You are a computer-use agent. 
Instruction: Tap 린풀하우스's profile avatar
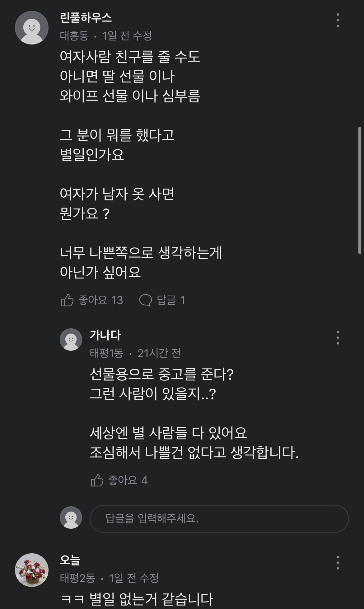click(32, 28)
